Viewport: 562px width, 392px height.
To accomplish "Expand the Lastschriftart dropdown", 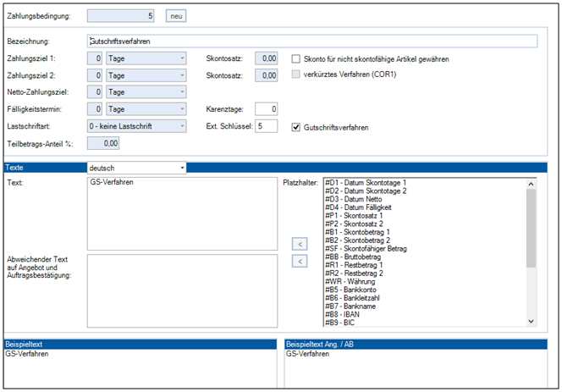I will click(181, 126).
